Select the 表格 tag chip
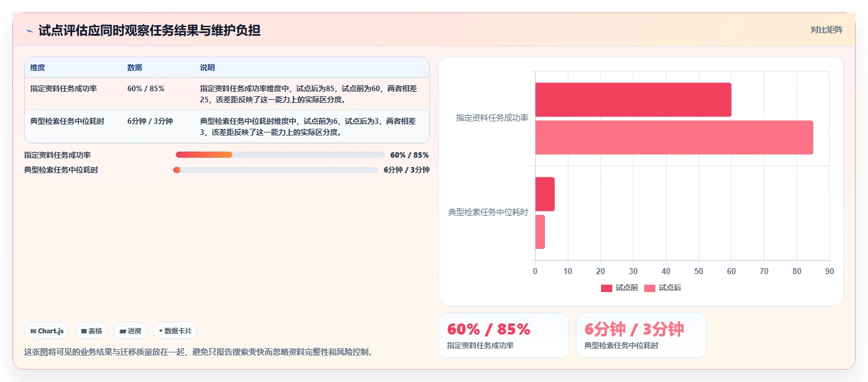This screenshot has height=382, width=868. point(91,331)
